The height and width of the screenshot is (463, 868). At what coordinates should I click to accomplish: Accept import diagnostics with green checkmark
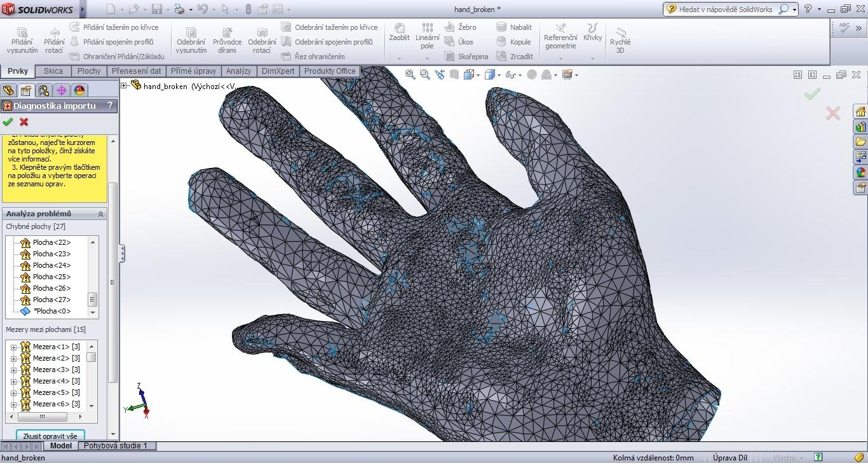[x=8, y=121]
